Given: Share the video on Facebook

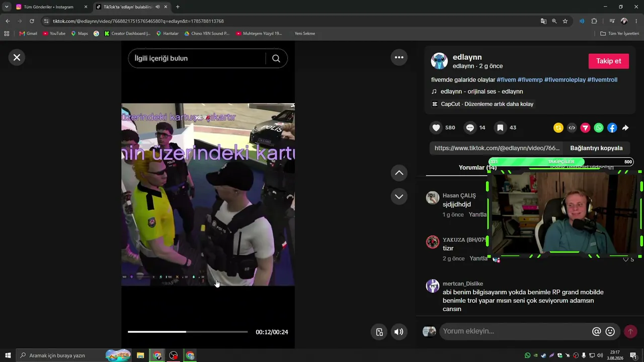Looking at the screenshot, I should pyautogui.click(x=612, y=128).
